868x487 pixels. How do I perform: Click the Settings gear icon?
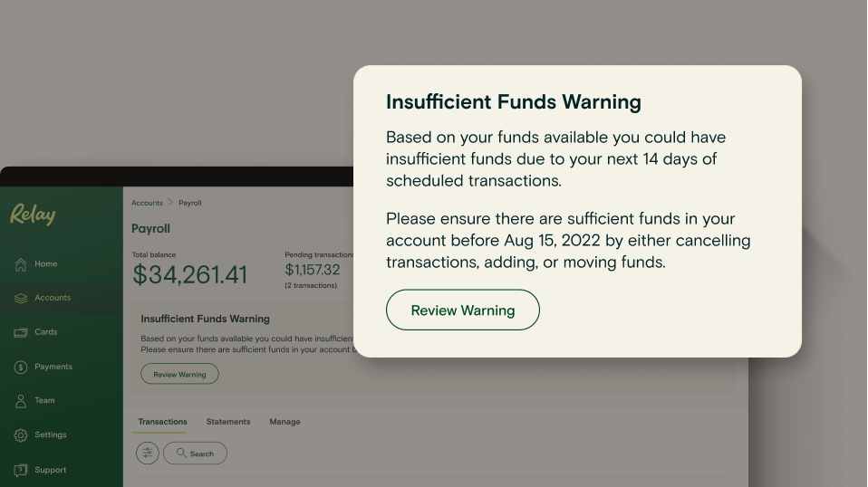click(x=20, y=435)
